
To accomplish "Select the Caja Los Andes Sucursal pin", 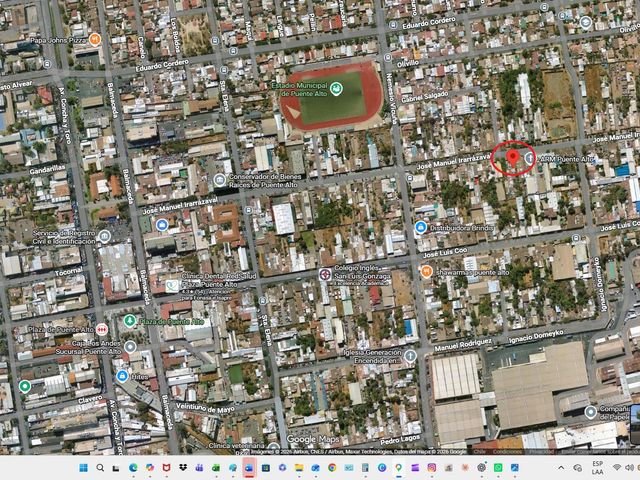I will [130, 347].
